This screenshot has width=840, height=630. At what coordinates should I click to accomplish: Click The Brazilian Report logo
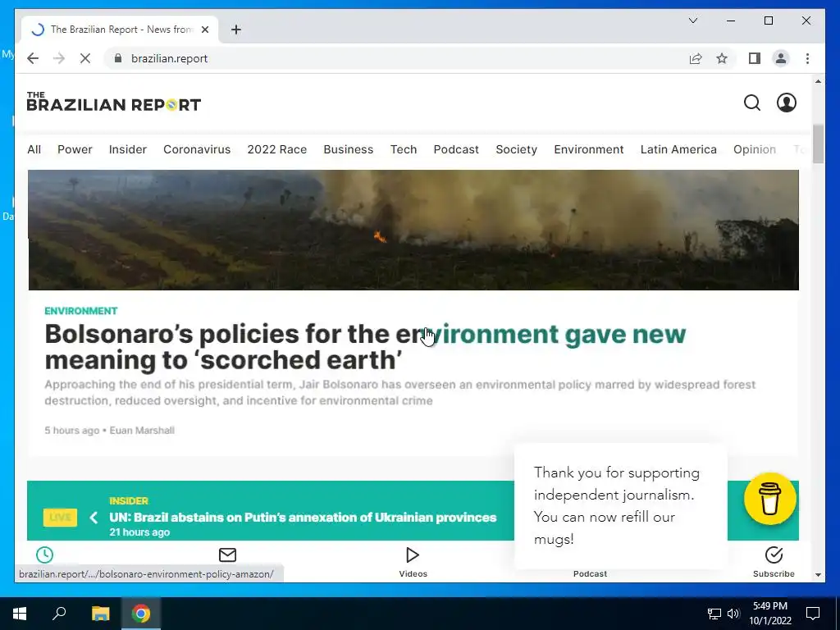click(x=113, y=102)
